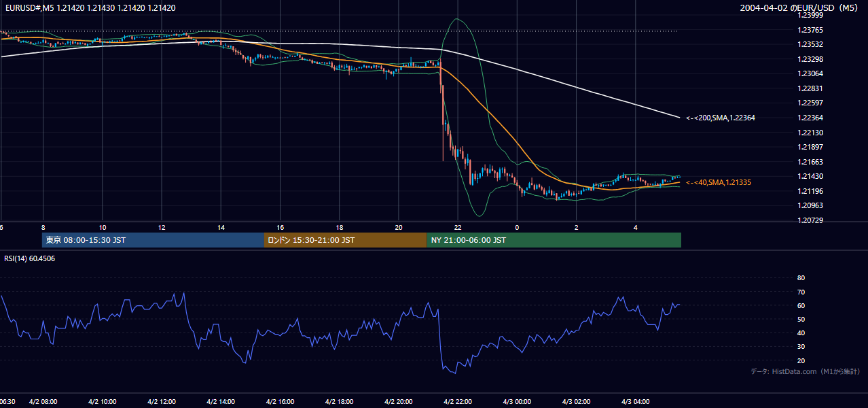Screen dimensions: 868x408
Task: Click the 4/2 16:00 time axis label
Action: (280, 402)
